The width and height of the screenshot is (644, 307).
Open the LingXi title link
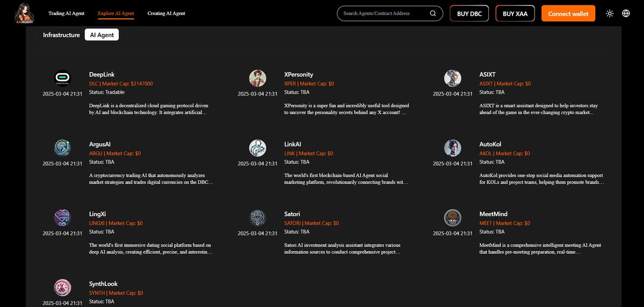[98, 214]
